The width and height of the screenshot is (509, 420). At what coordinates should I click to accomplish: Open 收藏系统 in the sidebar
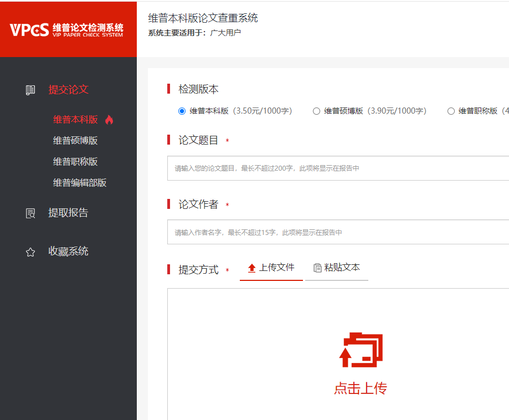click(68, 251)
